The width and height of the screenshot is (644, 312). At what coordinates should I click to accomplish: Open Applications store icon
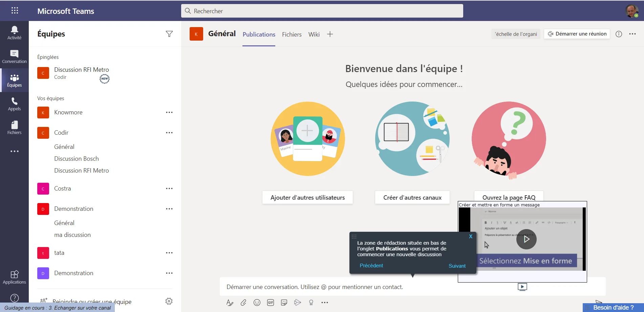(14, 277)
